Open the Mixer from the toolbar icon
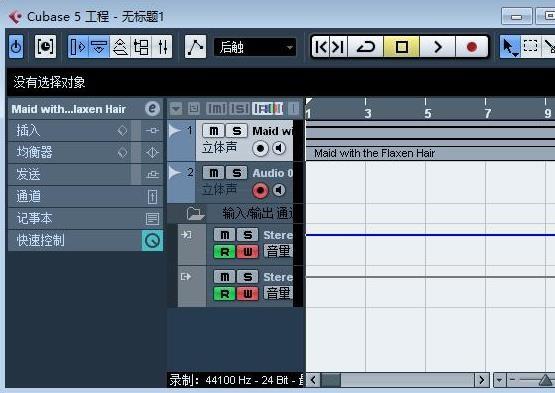Viewport: 555px width, 393px height. [x=162, y=47]
